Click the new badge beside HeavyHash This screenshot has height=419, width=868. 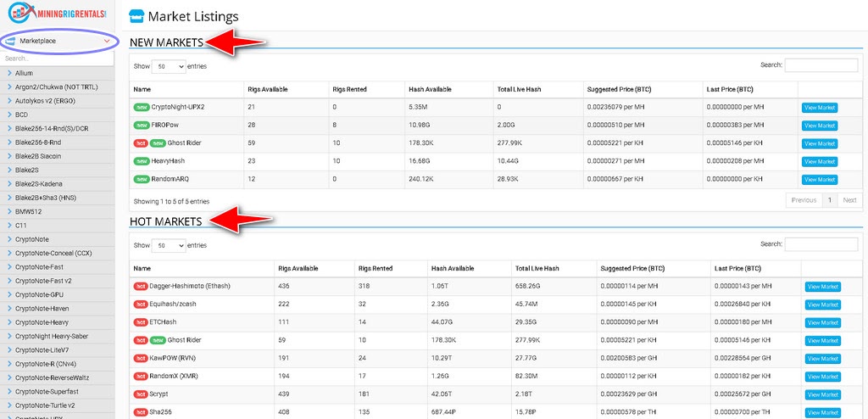pos(142,161)
